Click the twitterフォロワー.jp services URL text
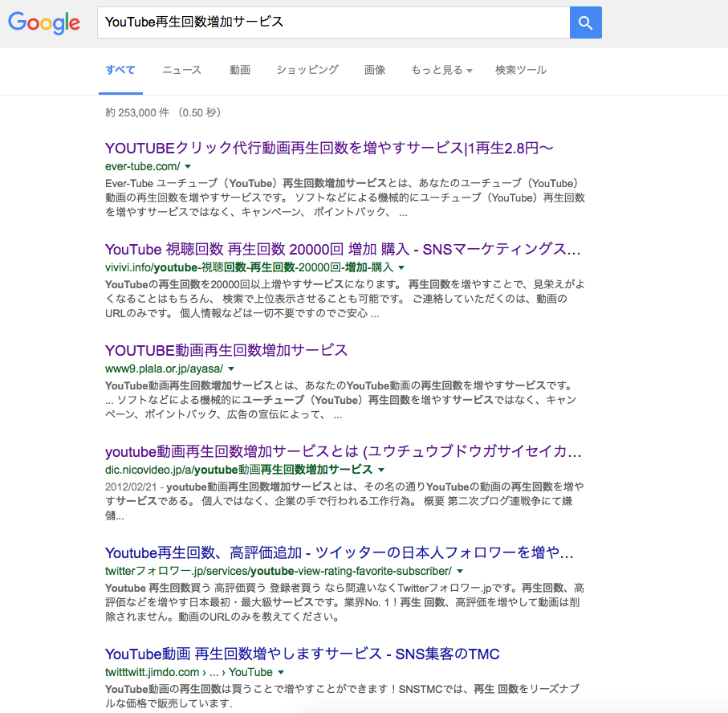 pyautogui.click(x=278, y=572)
